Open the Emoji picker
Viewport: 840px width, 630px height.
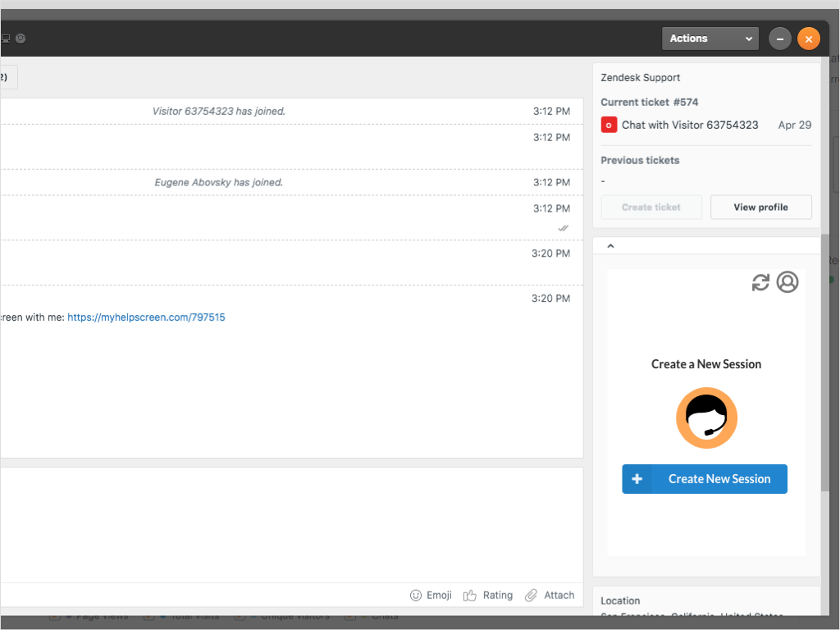(x=431, y=595)
